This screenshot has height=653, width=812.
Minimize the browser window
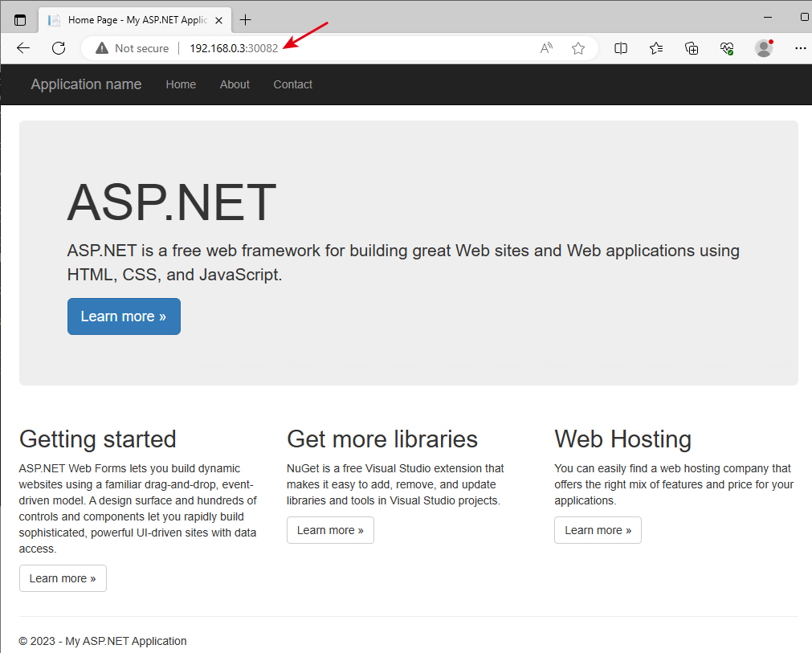[x=768, y=17]
